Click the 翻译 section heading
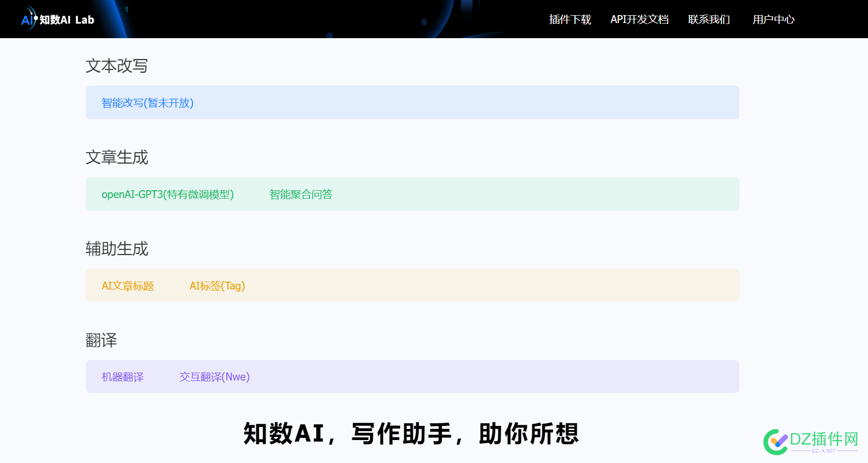This screenshot has height=463, width=868. [x=101, y=340]
